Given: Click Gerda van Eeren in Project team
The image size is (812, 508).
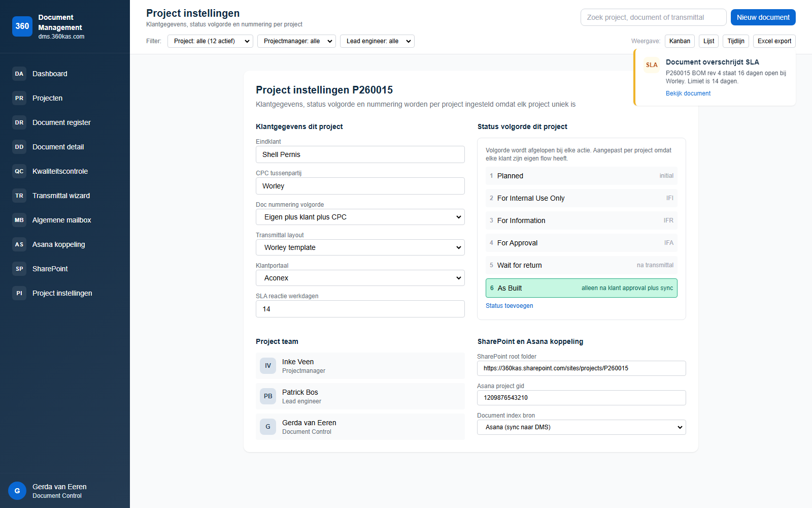Looking at the screenshot, I should [309, 423].
